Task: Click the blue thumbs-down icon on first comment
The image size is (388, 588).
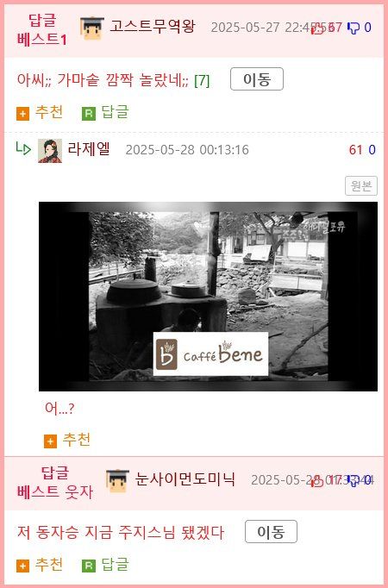Action: point(354,28)
